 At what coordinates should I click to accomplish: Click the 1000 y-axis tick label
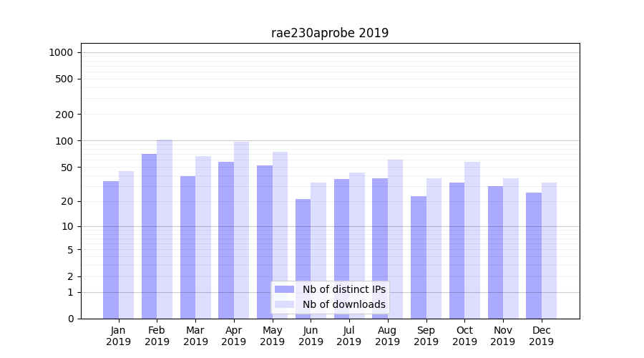pyautogui.click(x=60, y=52)
